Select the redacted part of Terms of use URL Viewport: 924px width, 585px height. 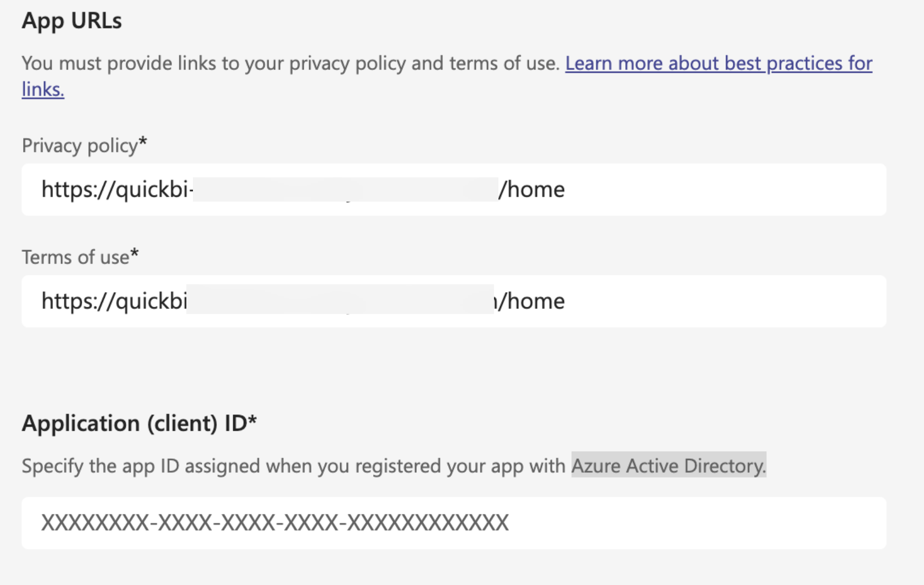pos(340,300)
